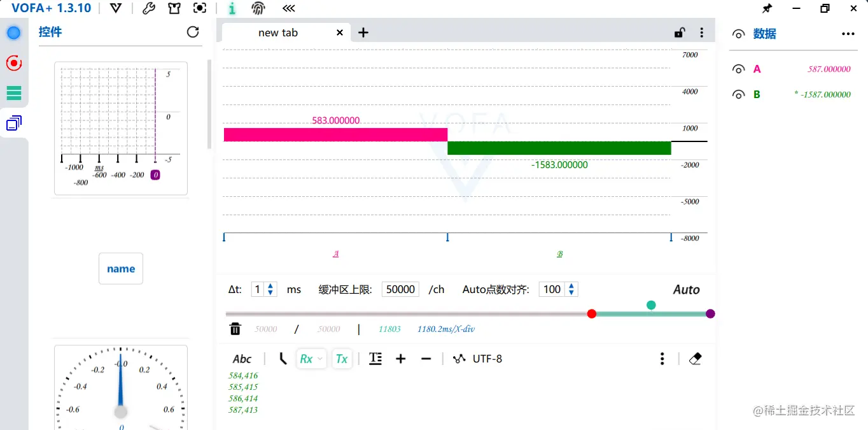Click the screenshot capture icon
Screen dimensions: 868x430
(200, 8)
